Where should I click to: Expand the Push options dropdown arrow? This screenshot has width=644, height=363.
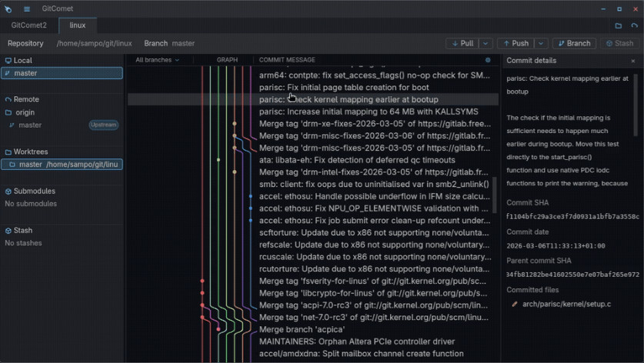[x=541, y=44]
